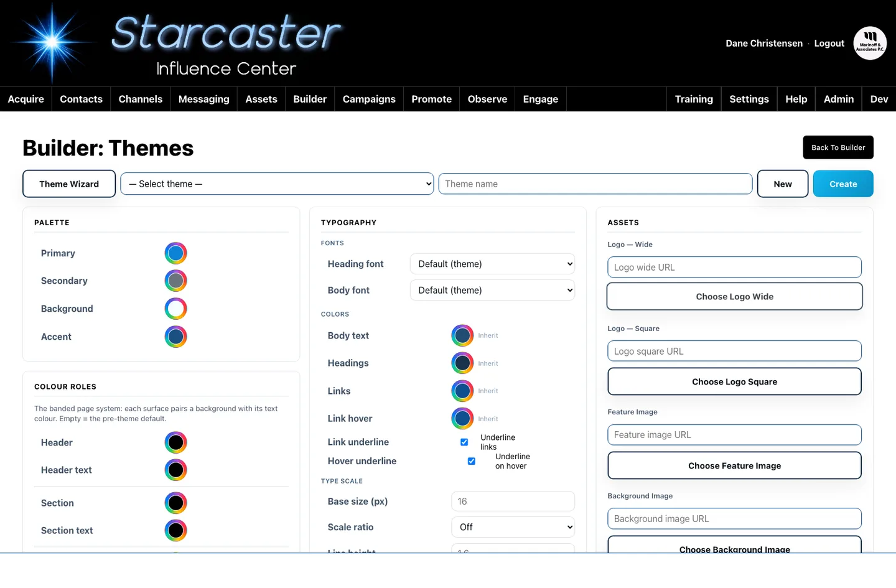Go to the Promote menu
This screenshot has height=588, width=896.
pyautogui.click(x=432, y=99)
